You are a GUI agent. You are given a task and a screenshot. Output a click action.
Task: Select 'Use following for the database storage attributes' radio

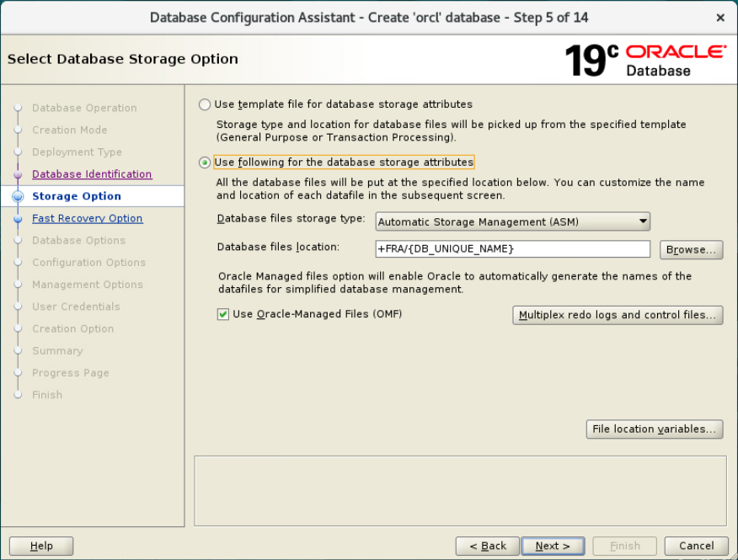(x=204, y=163)
